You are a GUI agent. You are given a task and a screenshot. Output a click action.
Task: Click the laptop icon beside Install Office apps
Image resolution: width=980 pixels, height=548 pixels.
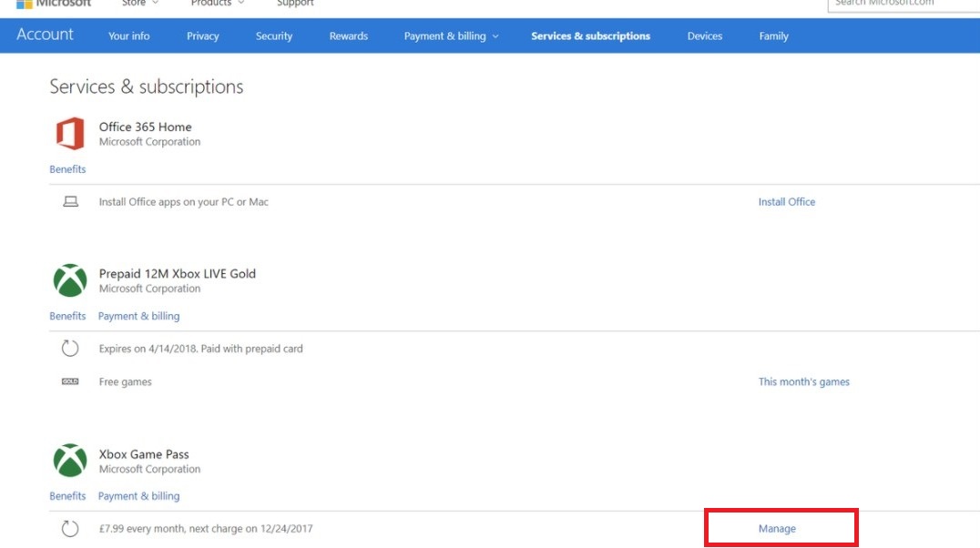70,202
